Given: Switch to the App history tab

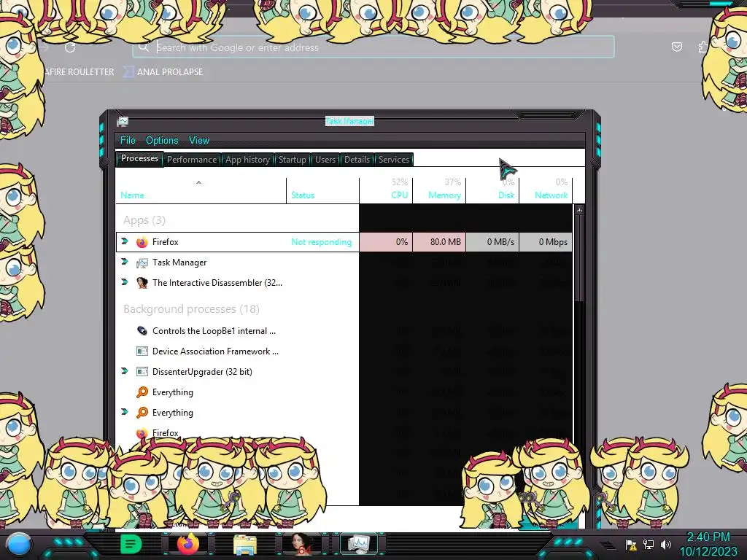Looking at the screenshot, I should click(x=247, y=160).
